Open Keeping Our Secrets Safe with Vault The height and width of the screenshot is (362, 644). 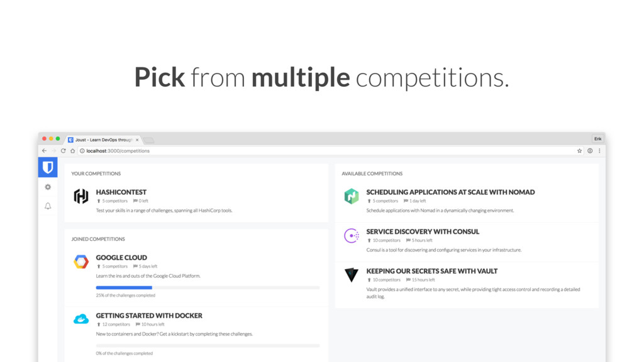click(x=431, y=271)
